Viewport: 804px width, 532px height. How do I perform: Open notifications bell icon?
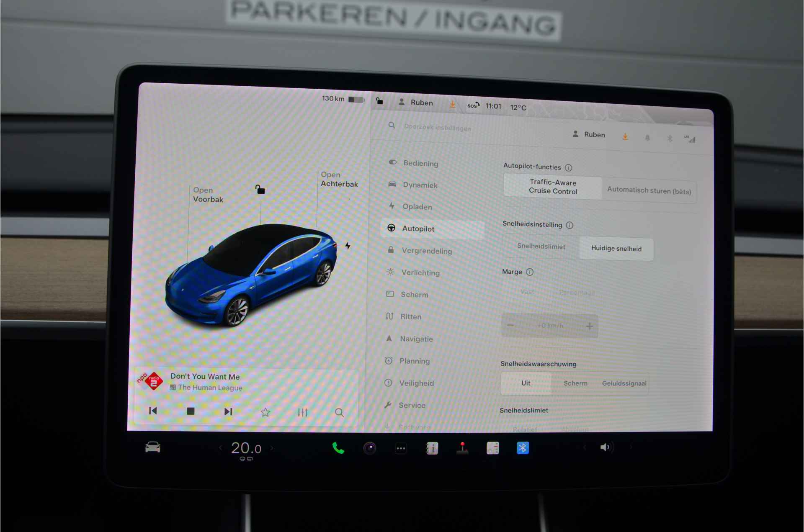647,137
